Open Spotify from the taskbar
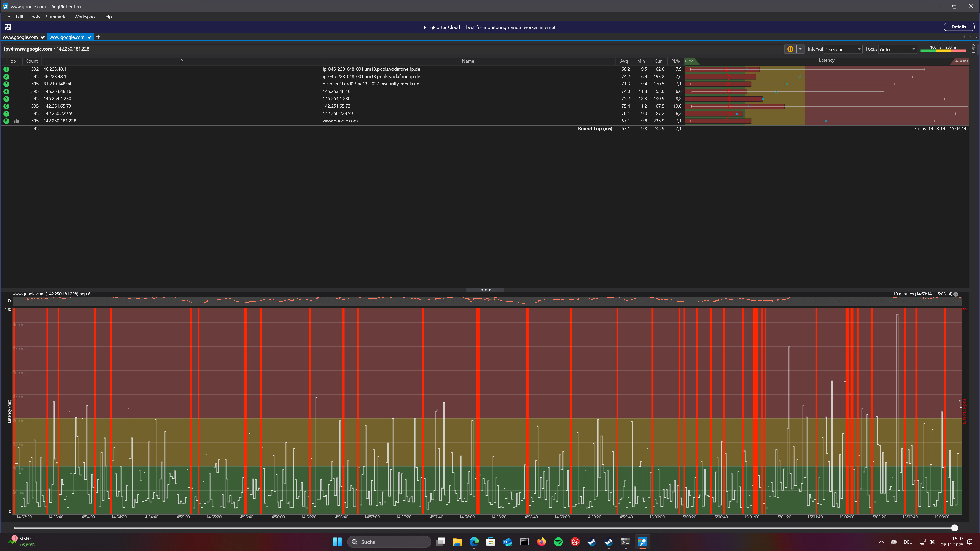This screenshot has height=551, width=980. (x=558, y=542)
